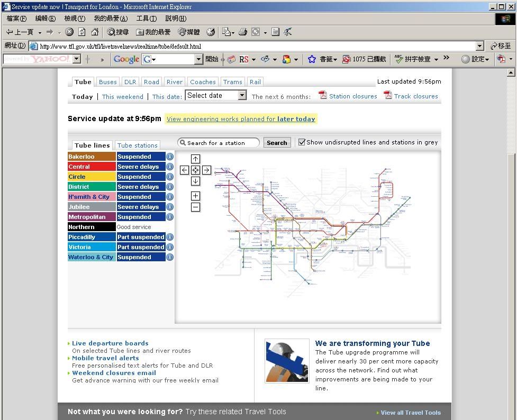The height and width of the screenshot is (420, 517).
Task: Open Google toolbar settings (設定) dropdown
Action: pyautogui.click(x=475, y=59)
